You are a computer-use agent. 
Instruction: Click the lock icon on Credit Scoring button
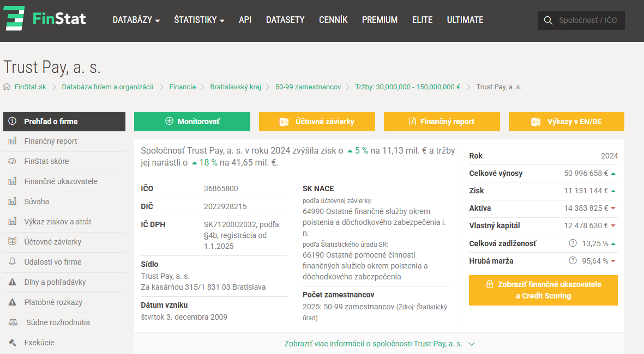490,284
